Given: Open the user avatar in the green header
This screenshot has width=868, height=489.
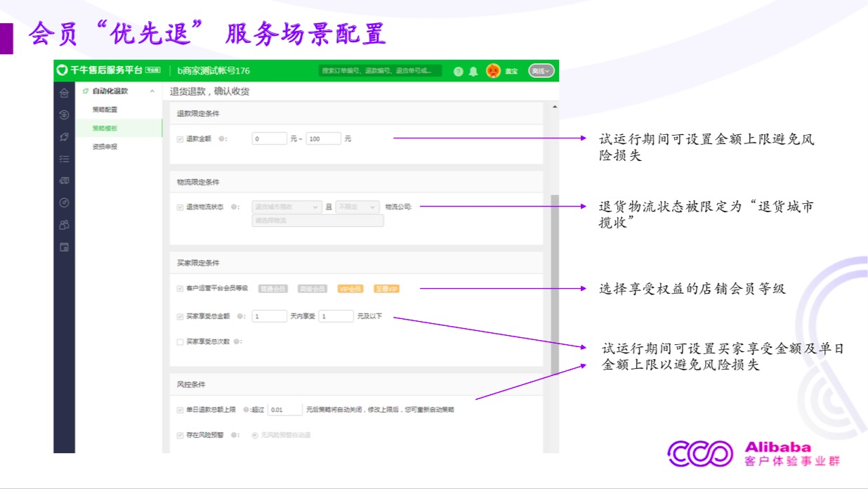Looking at the screenshot, I should pyautogui.click(x=493, y=70).
